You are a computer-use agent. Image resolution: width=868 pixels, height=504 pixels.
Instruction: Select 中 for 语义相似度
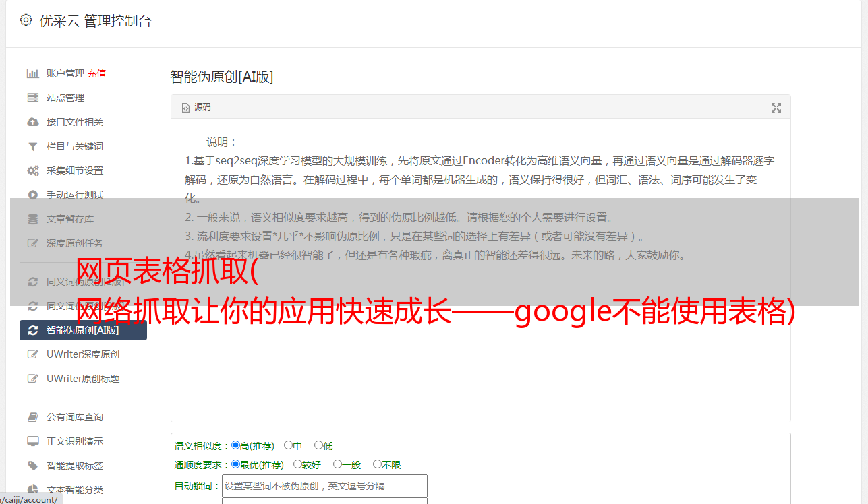tap(288, 445)
